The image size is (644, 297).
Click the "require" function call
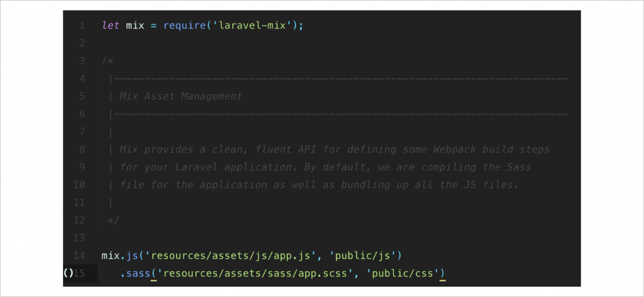click(x=184, y=25)
